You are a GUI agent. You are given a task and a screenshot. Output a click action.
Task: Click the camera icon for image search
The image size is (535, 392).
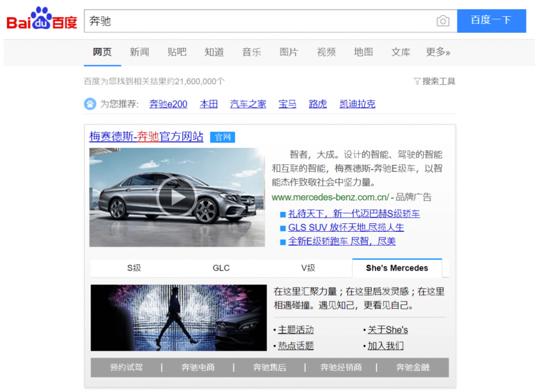click(x=443, y=21)
